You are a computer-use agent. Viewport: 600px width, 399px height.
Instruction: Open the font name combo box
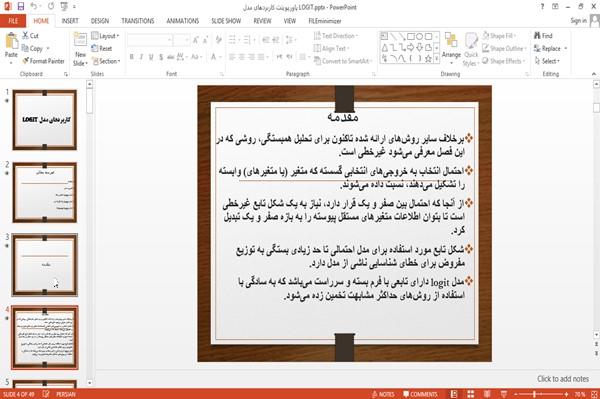(x=149, y=40)
